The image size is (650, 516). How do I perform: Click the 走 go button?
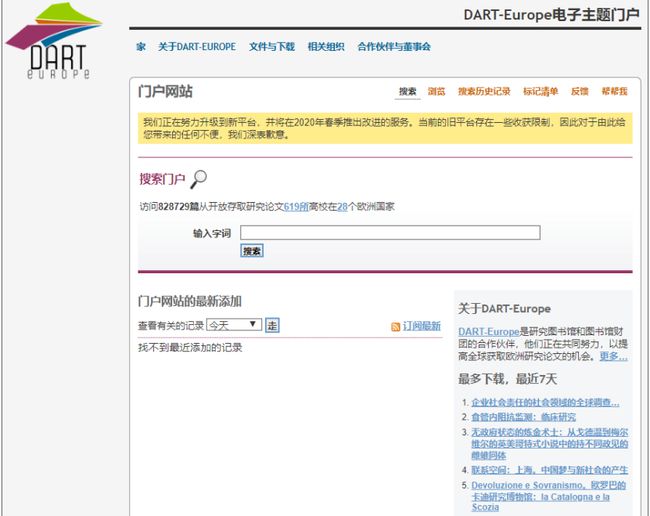click(x=272, y=325)
